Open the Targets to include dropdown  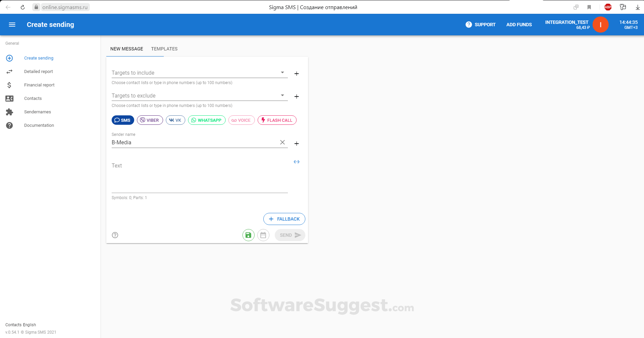pos(282,72)
